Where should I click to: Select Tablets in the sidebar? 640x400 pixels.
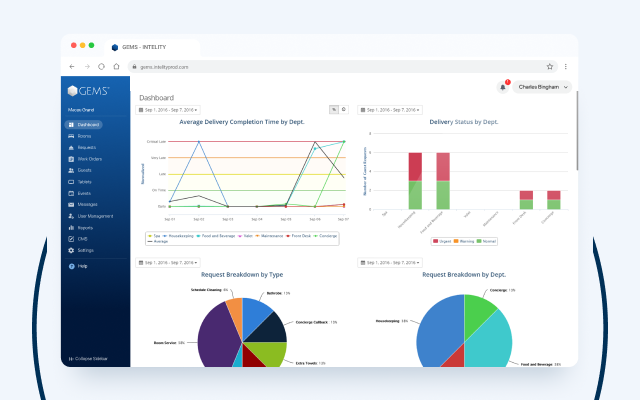[x=80, y=182]
